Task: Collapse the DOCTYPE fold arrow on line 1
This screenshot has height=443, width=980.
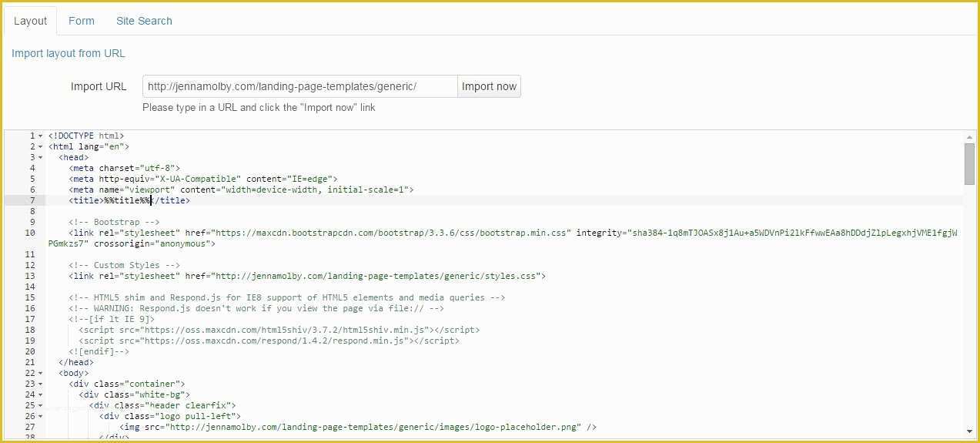Action: point(41,136)
